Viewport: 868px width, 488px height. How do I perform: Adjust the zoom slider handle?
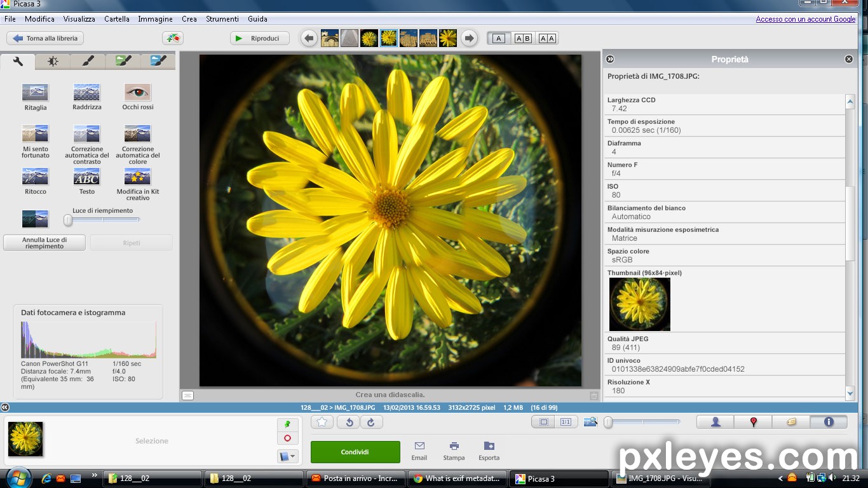pos(608,422)
